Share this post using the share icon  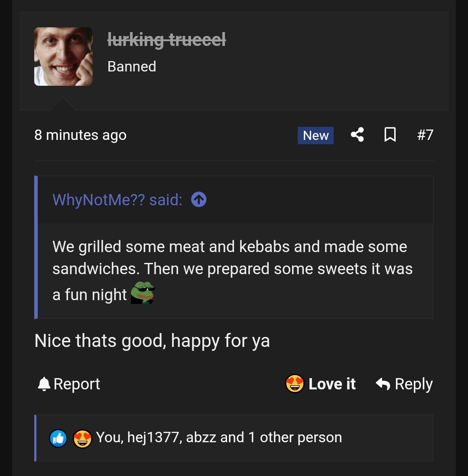357,135
